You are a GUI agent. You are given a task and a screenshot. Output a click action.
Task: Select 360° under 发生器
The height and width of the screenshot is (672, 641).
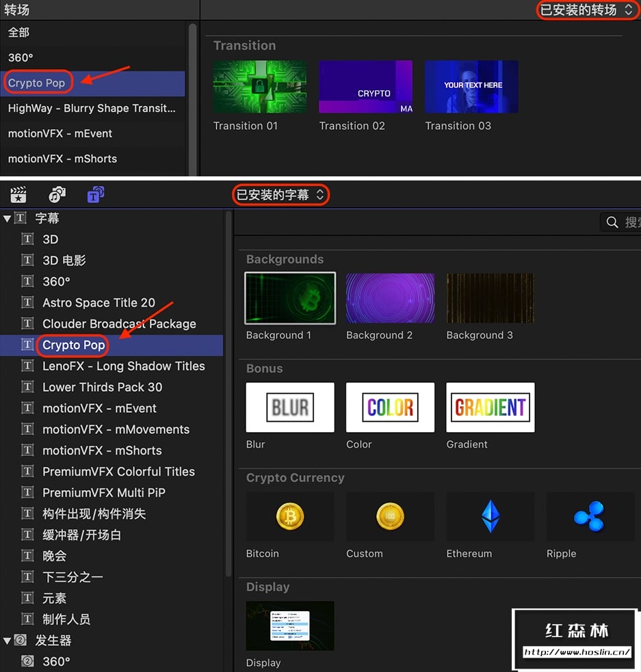(112, 661)
